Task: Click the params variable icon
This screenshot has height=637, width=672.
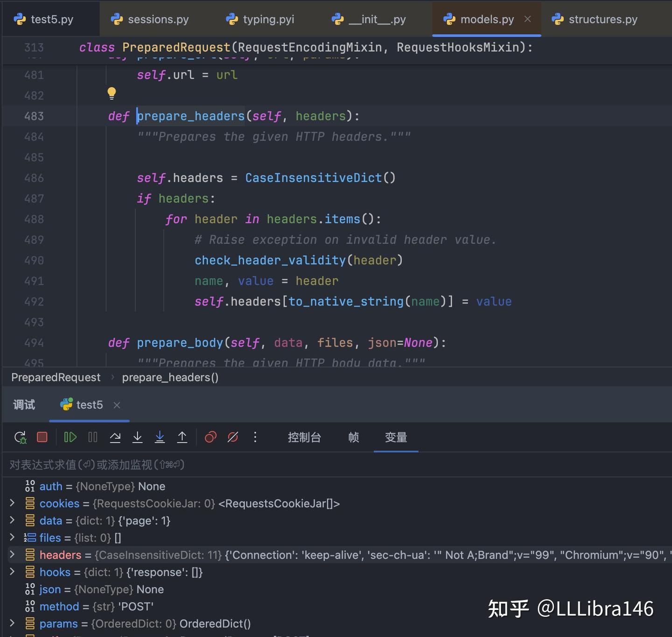Action: (x=30, y=624)
